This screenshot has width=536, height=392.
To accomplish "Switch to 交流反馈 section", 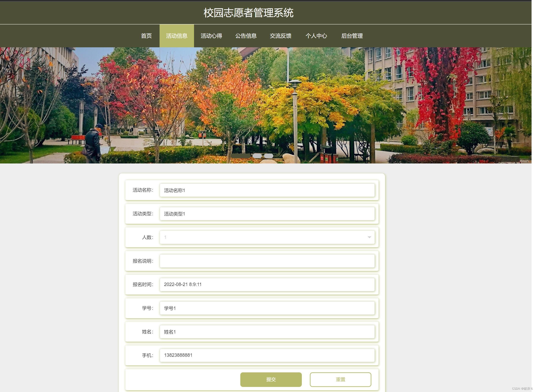I will pos(280,36).
